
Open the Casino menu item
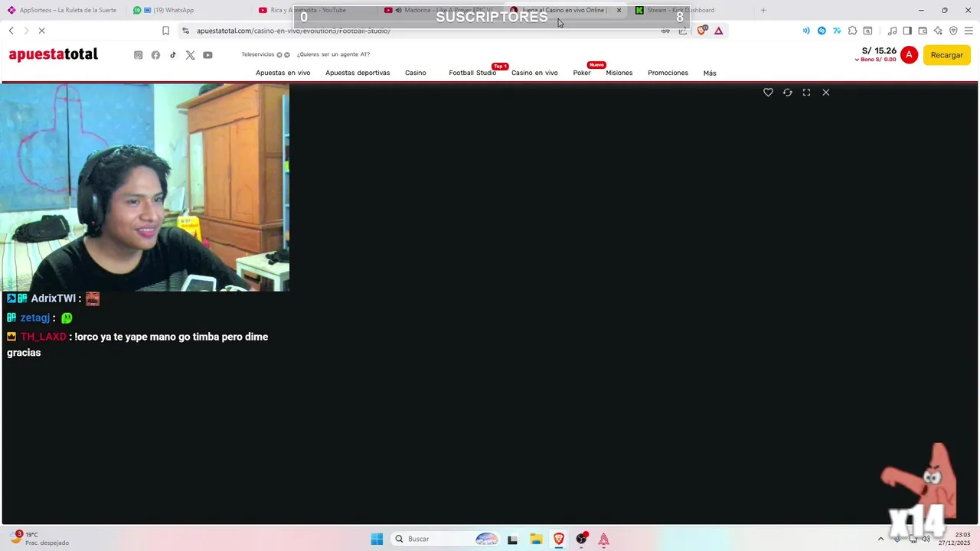(416, 73)
